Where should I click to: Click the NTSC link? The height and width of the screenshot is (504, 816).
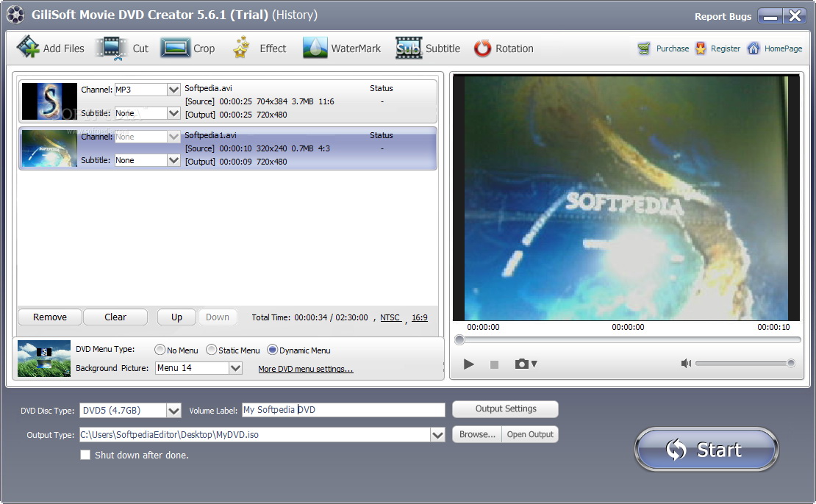click(390, 317)
